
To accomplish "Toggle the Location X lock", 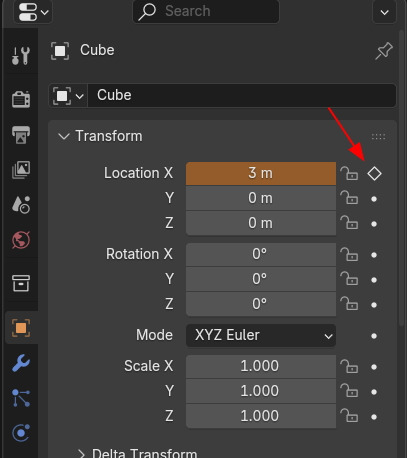I will click(x=349, y=174).
